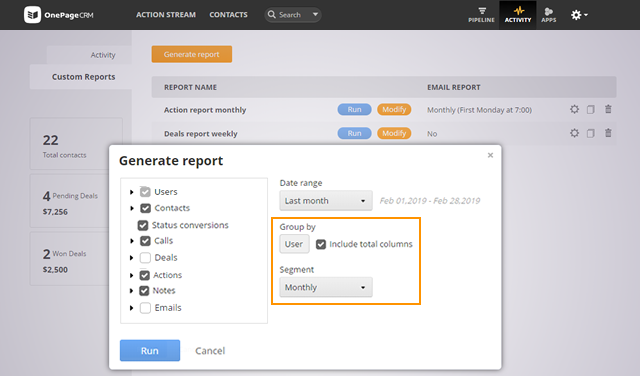Open the Activity icon in top bar

tap(518, 15)
